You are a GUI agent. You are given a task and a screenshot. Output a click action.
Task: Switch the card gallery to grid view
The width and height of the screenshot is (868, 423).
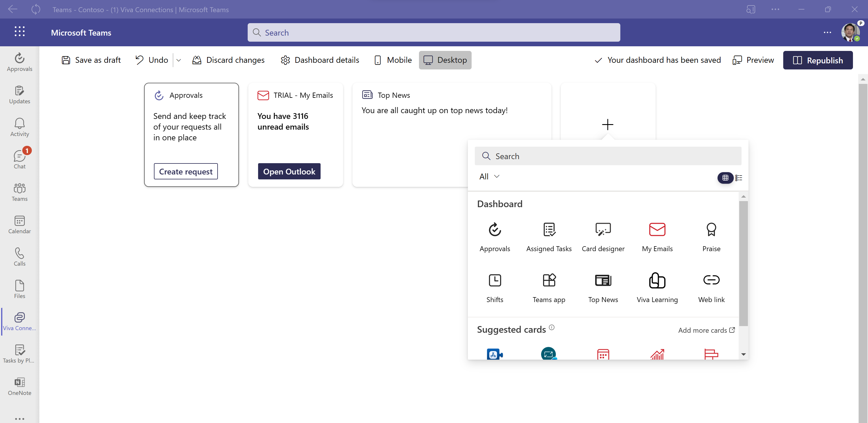click(x=725, y=178)
